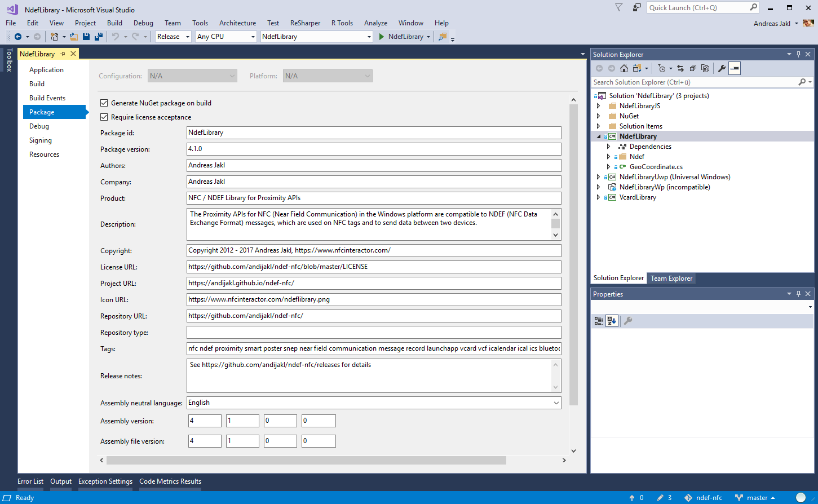Viewport: 818px width, 504px height.
Task: Auto-hide Solution Explorer with pin icon
Action: coord(798,55)
